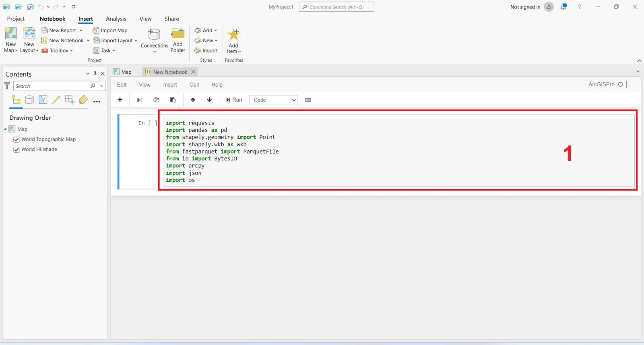This screenshot has height=345, width=644.
Task: Open notebook Insert menu
Action: pyautogui.click(x=170, y=85)
